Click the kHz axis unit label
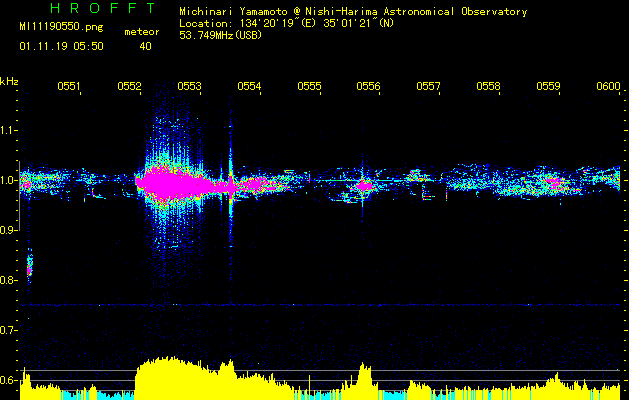Viewport: 629px width, 400px height. [x=9, y=81]
